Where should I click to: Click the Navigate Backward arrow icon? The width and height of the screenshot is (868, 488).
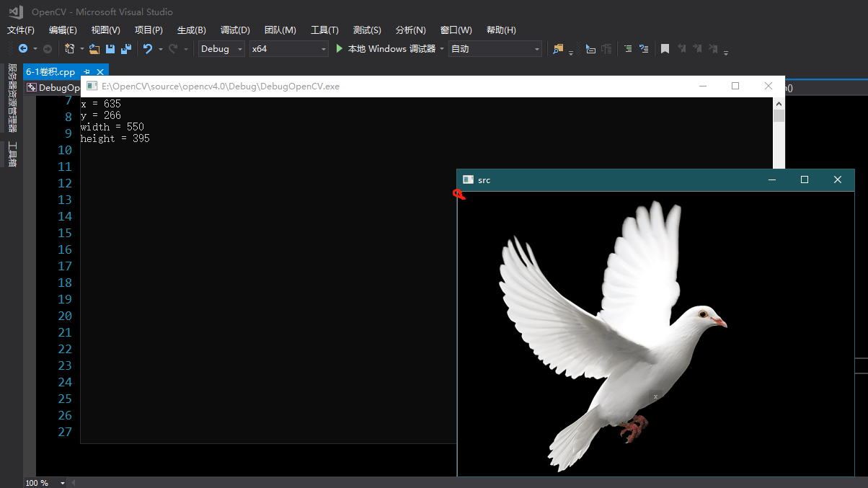coord(23,48)
